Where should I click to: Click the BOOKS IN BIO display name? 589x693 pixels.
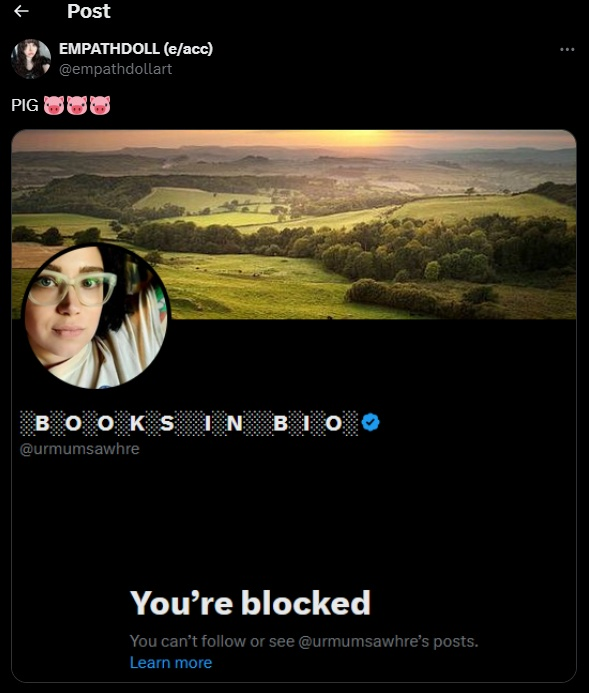[189, 423]
